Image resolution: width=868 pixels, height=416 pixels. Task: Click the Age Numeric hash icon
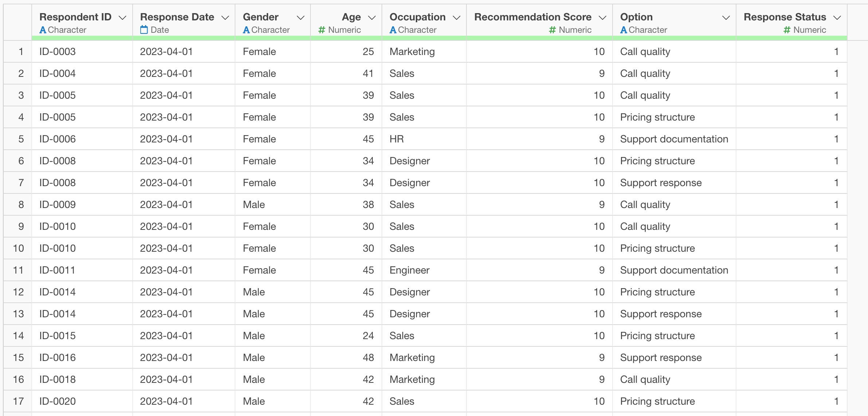click(321, 30)
